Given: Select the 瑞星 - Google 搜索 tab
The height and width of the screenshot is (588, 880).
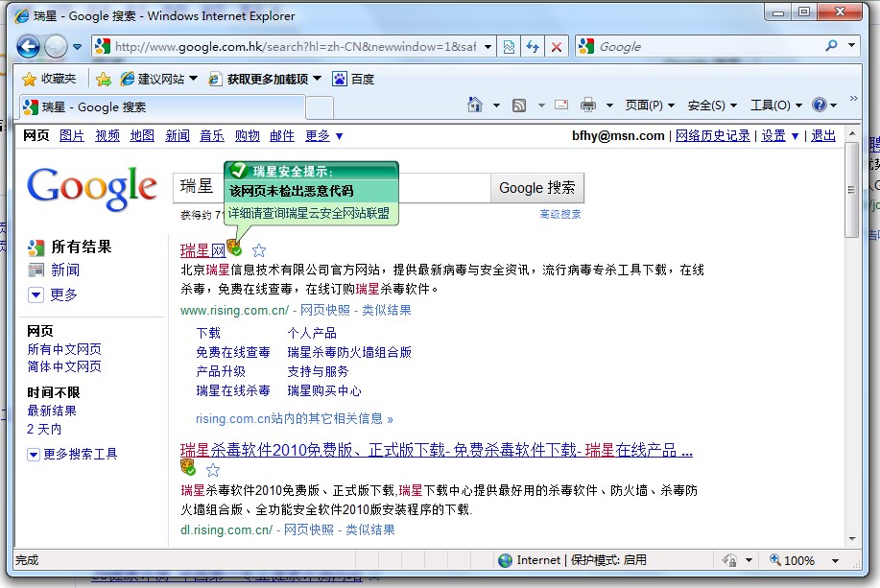Looking at the screenshot, I should click(163, 107).
